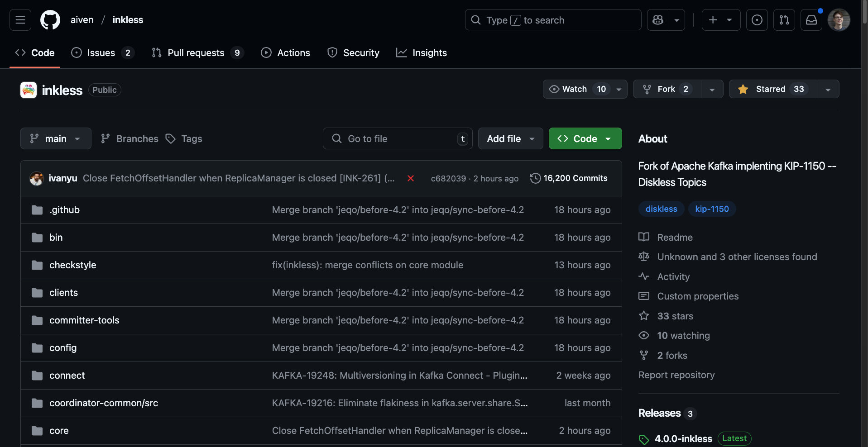868x447 pixels.
Task: Open the hamburger navigation menu
Action: coord(20,20)
